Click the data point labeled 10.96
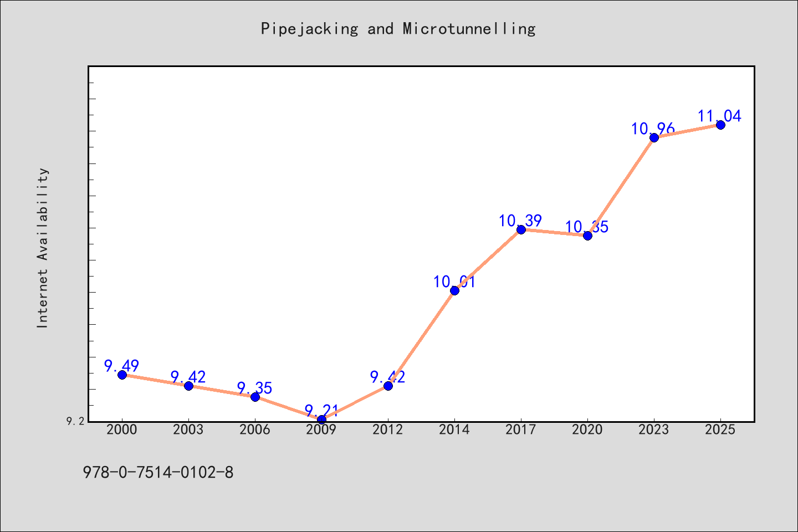The height and width of the screenshot is (532, 798). tap(654, 137)
